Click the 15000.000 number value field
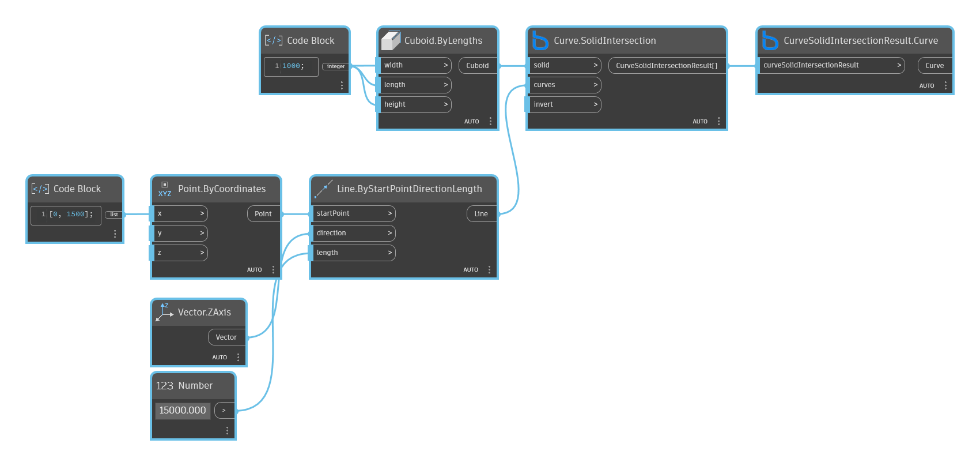Image resolution: width=980 pixels, height=466 pixels. point(183,410)
